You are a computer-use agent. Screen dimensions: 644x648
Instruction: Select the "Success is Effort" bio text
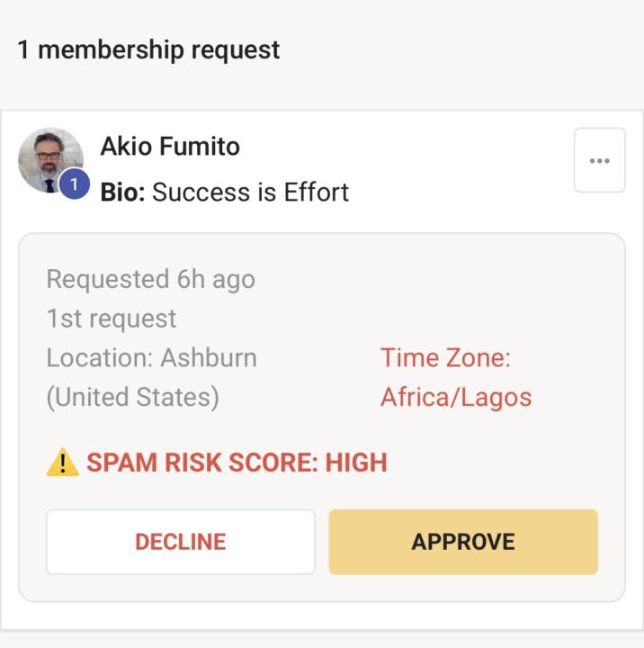[251, 192]
